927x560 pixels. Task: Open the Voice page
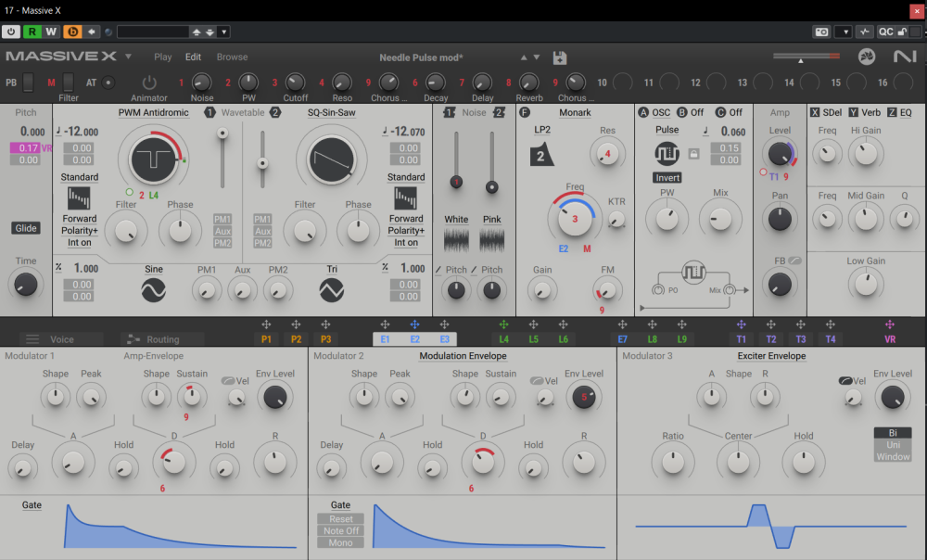pos(61,338)
